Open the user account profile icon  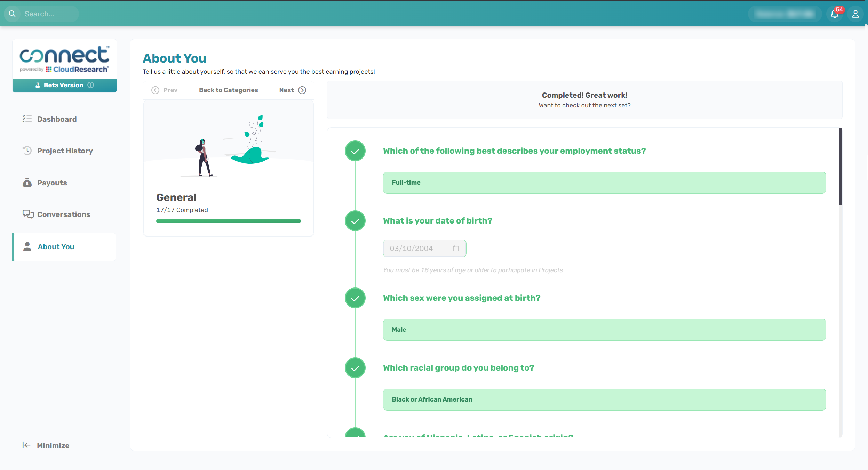coord(855,14)
